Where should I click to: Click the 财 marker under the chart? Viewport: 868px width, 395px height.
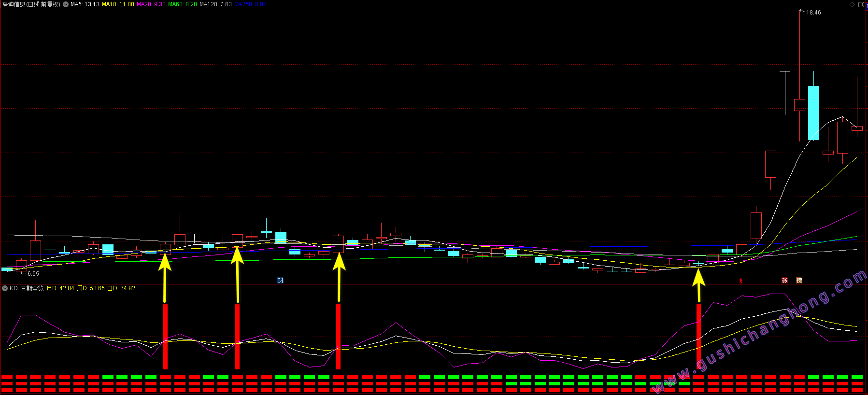click(x=280, y=281)
